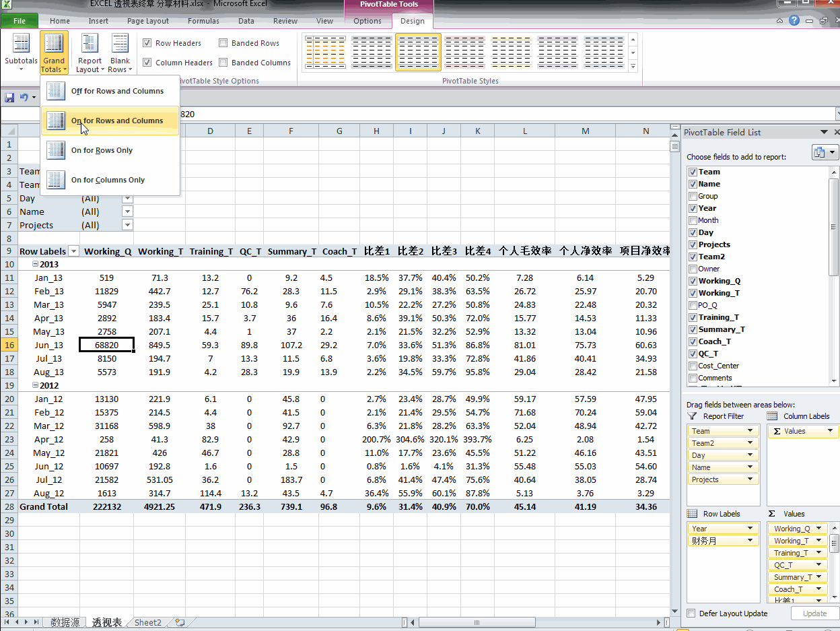Collapse the 2013 group in the pivot table
This screenshot has width=840, height=631.
pyautogui.click(x=34, y=264)
